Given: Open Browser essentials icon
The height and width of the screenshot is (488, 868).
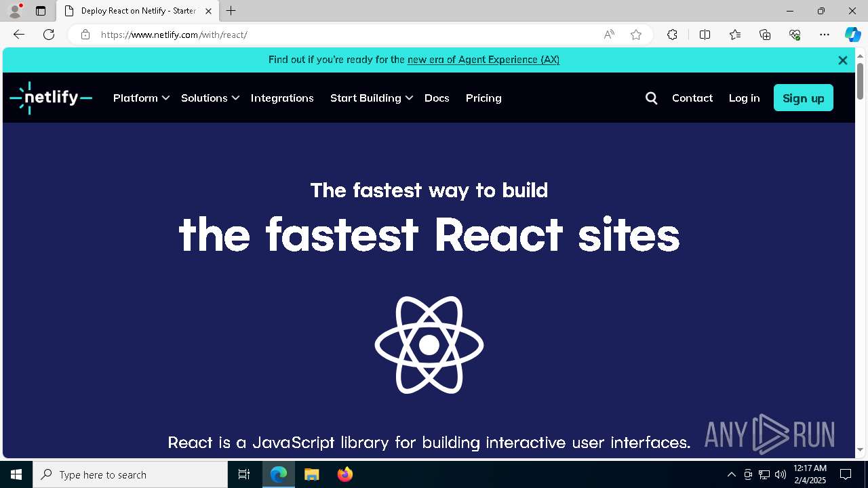Looking at the screenshot, I should [795, 35].
